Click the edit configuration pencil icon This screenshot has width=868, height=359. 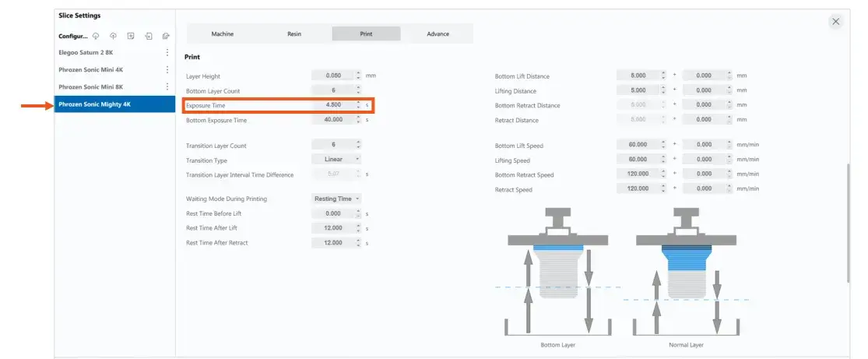coord(166,36)
